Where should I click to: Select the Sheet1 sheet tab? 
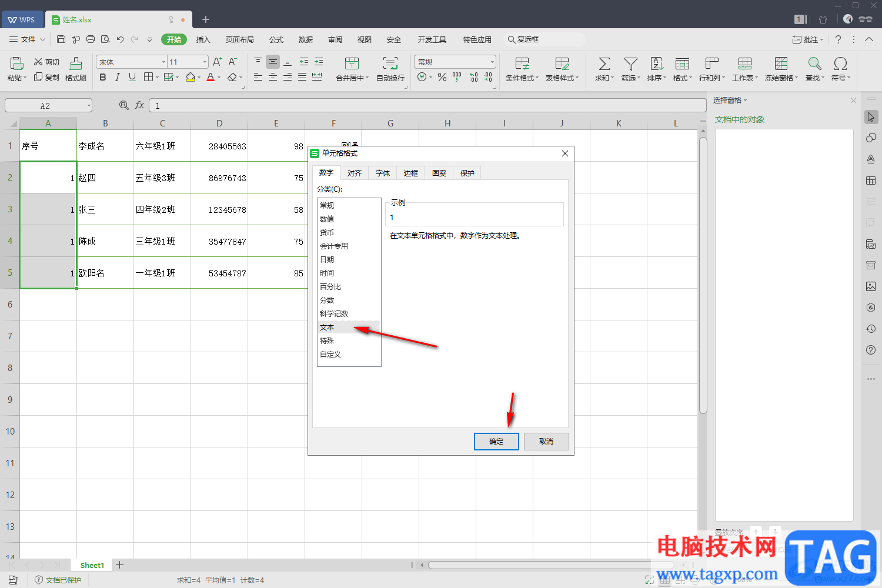click(92, 565)
